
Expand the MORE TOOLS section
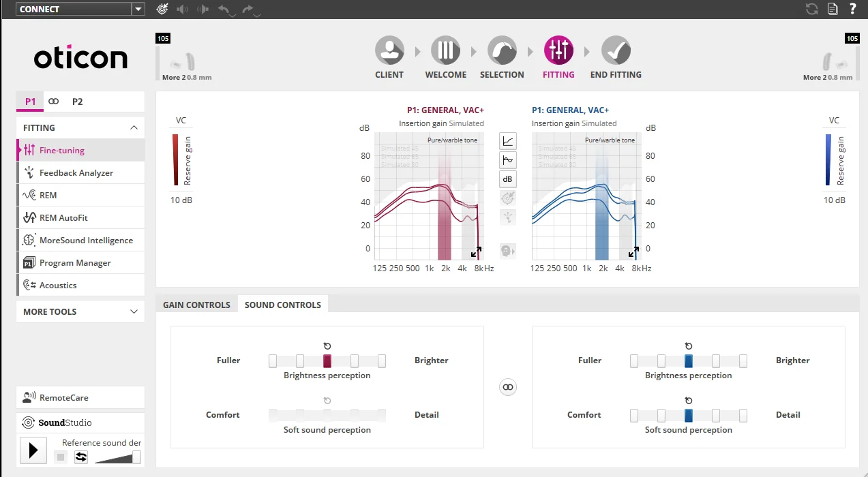pyautogui.click(x=134, y=311)
